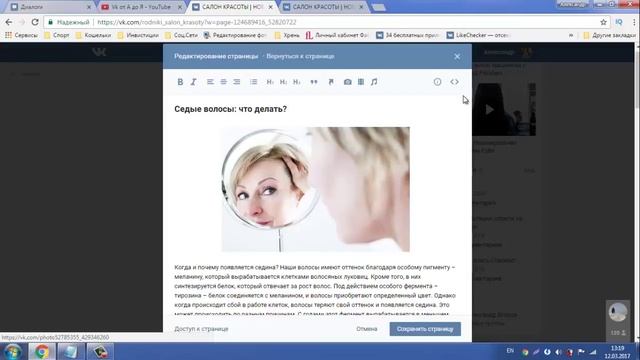Open the 'Инвестиции' bookmarks folder

click(138, 36)
